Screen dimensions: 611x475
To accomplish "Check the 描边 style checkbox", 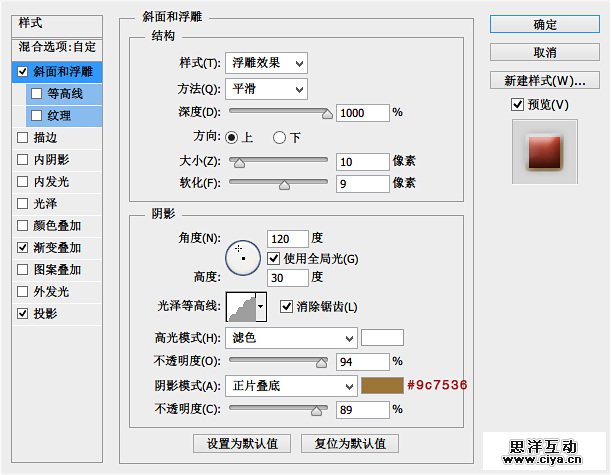I will click(23, 138).
